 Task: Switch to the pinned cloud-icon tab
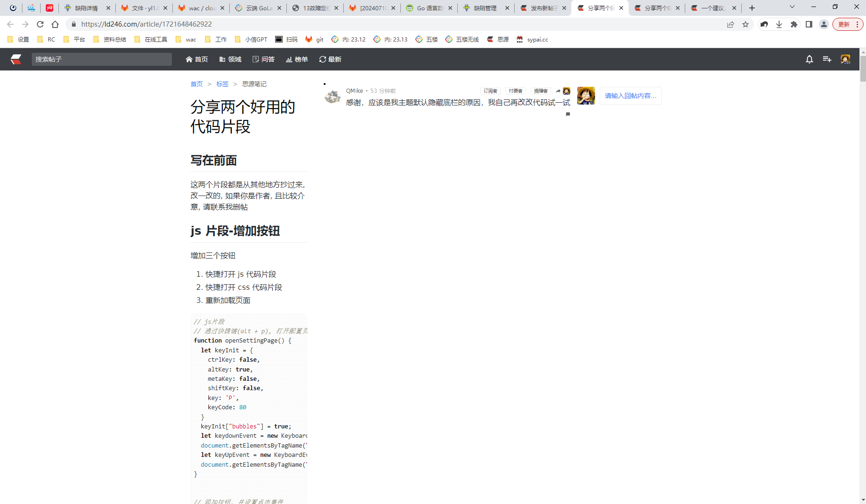click(x=31, y=8)
